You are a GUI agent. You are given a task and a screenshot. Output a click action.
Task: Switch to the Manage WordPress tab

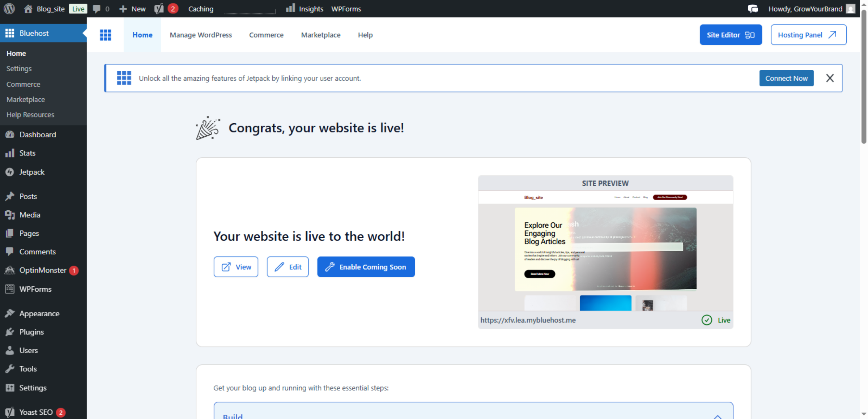click(201, 35)
